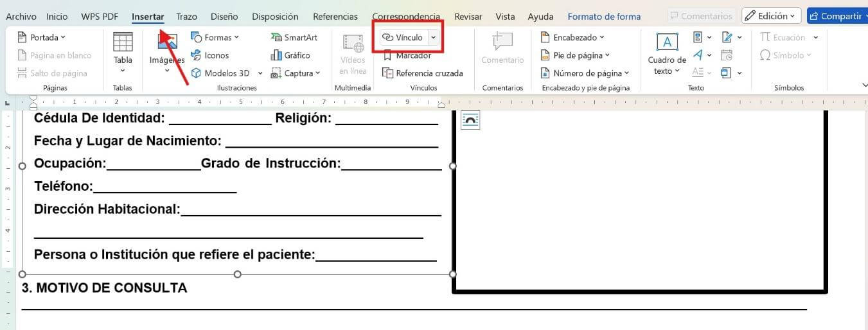The height and width of the screenshot is (330, 868).
Task: Open the Captura screenshot menu
Action: (x=296, y=73)
